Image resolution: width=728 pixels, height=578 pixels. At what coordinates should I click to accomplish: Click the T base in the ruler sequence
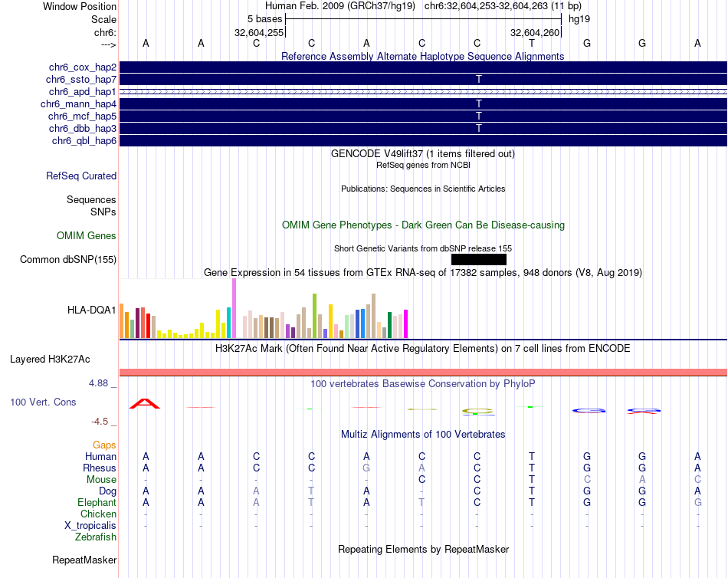tap(532, 43)
